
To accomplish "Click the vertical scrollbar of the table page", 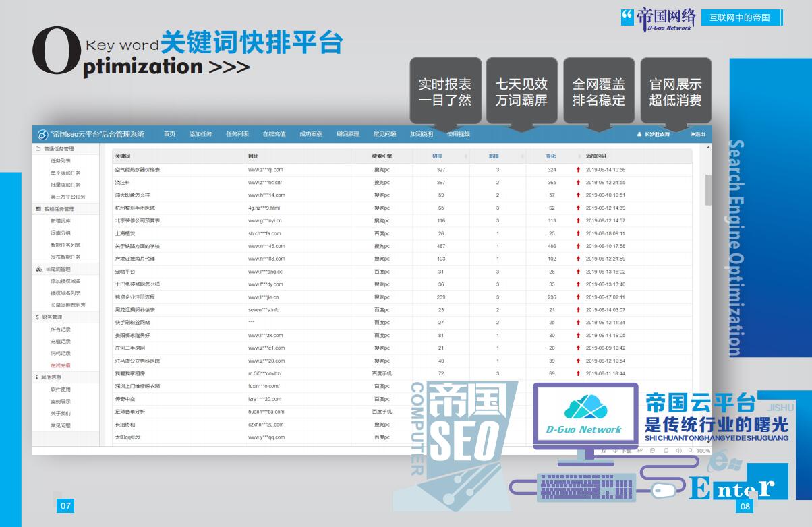I will [708, 189].
